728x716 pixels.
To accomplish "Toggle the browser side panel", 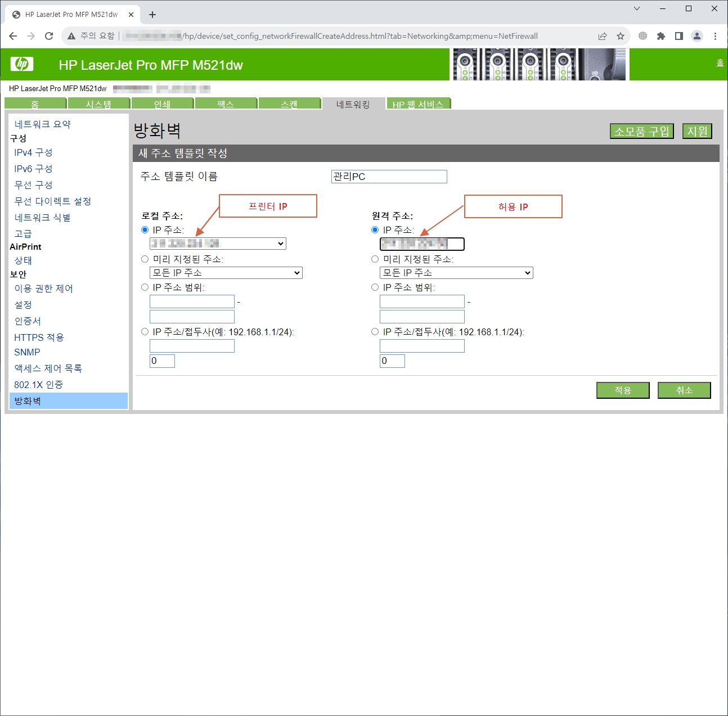I will click(x=679, y=36).
